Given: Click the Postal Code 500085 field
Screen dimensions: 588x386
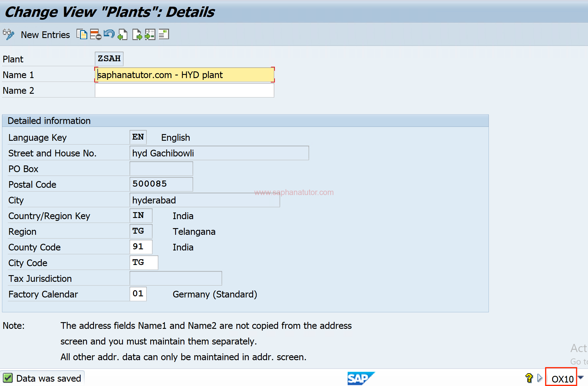Looking at the screenshot, I should [x=161, y=184].
